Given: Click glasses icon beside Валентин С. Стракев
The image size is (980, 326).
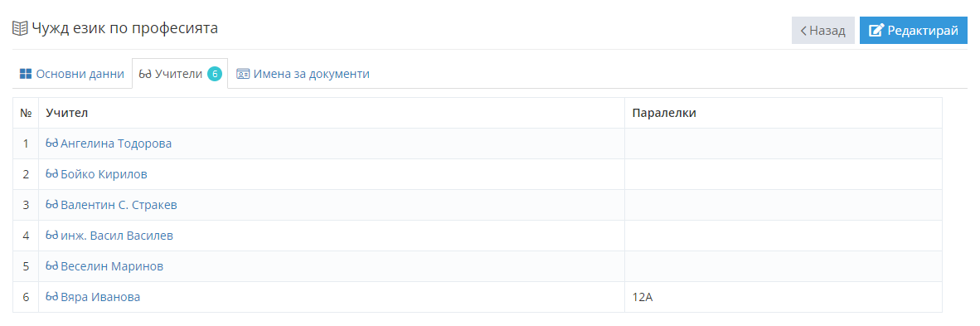Looking at the screenshot, I should [52, 205].
